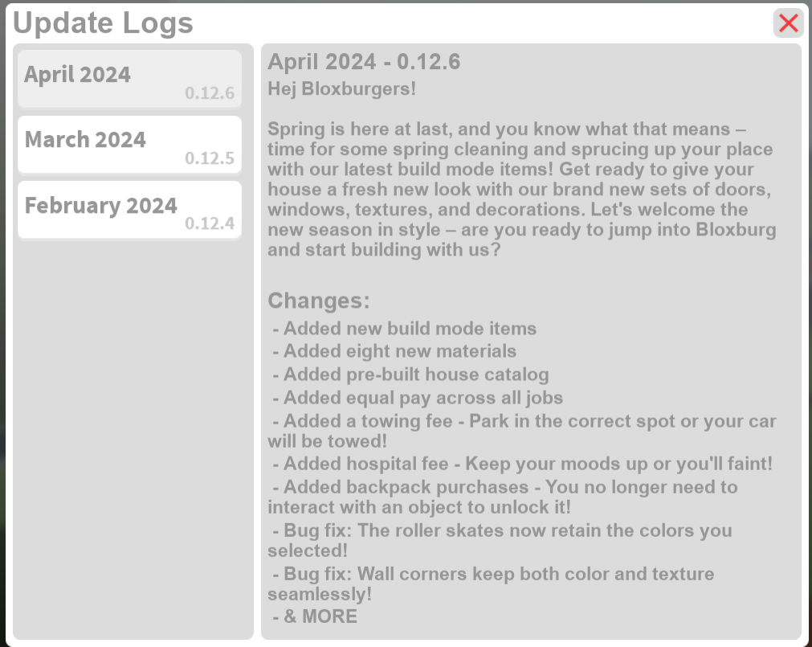Viewport: 812px width, 647px height.
Task: Click the Changes heading
Action: [319, 301]
